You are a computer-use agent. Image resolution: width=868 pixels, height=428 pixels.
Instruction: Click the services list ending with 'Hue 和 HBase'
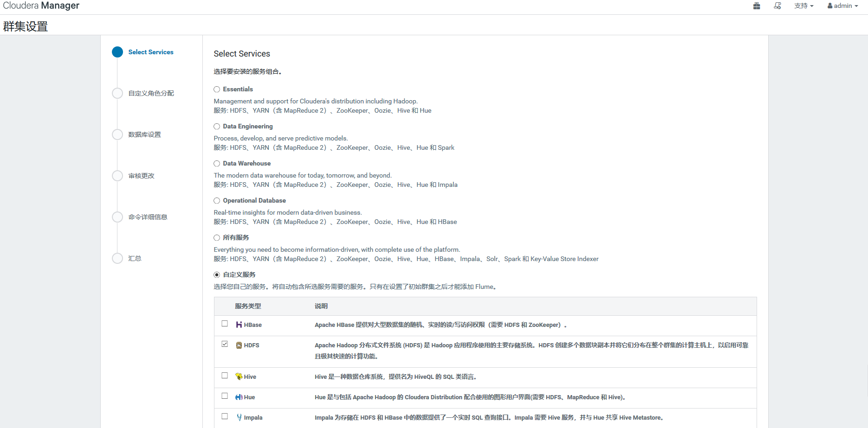[335, 222]
